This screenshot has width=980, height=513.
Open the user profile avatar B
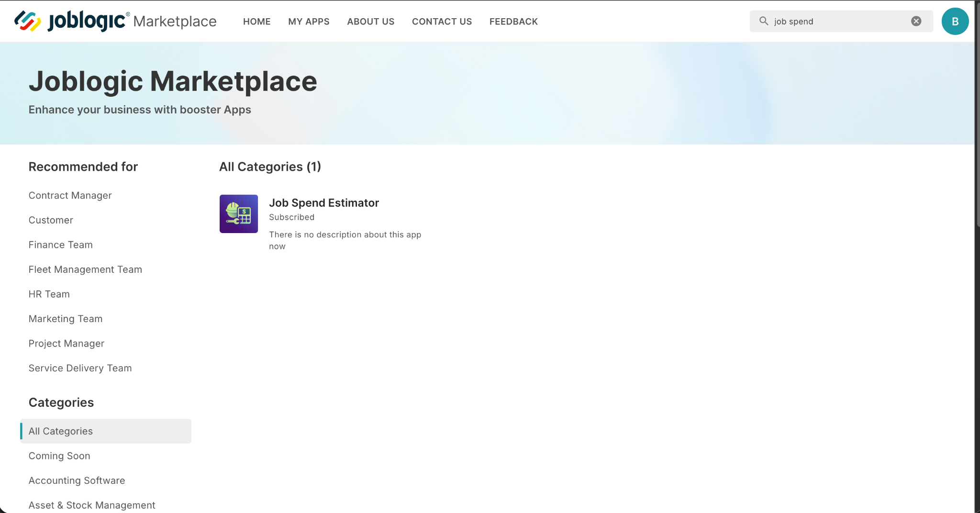(955, 22)
